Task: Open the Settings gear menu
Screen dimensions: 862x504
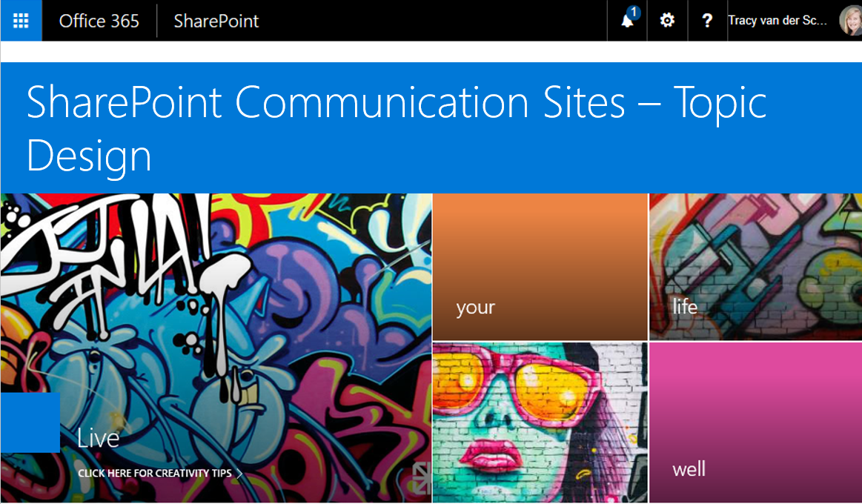Action: (x=666, y=20)
